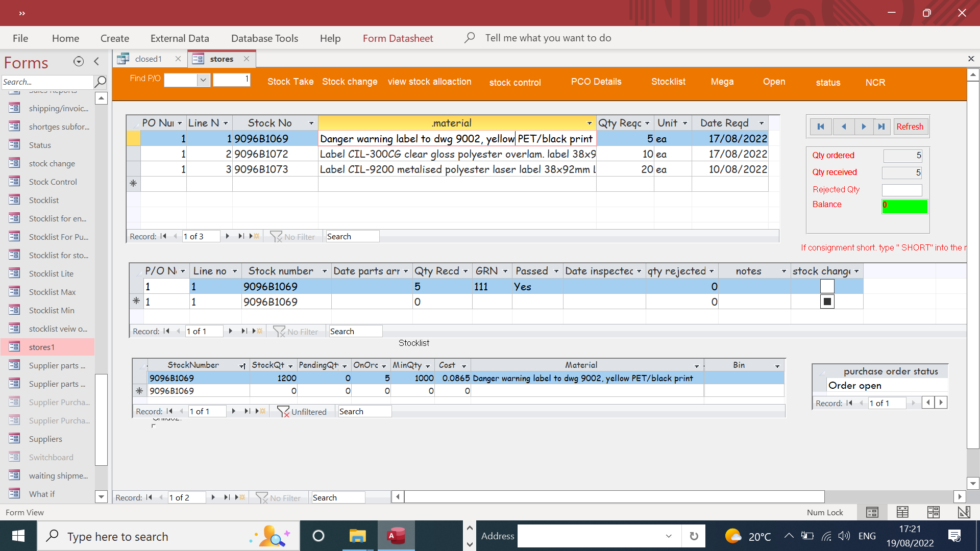Go to previous record arrow beside Refresh

point(843,127)
